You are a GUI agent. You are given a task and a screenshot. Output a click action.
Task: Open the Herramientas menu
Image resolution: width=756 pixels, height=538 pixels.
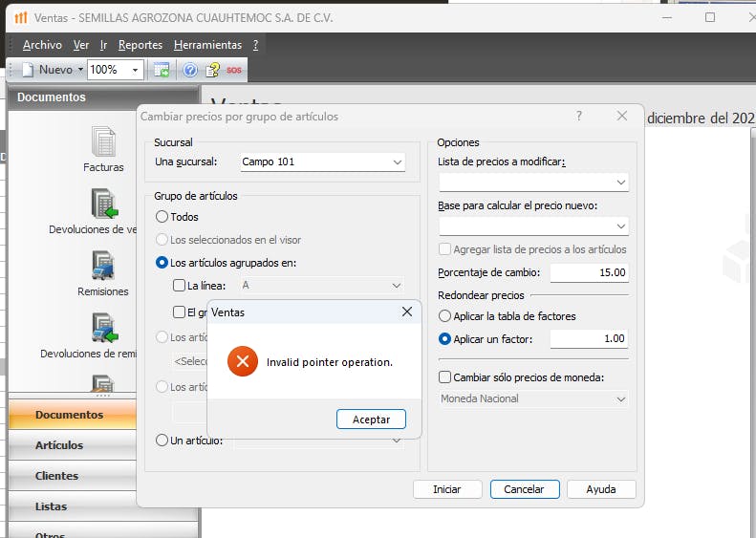pyautogui.click(x=207, y=45)
